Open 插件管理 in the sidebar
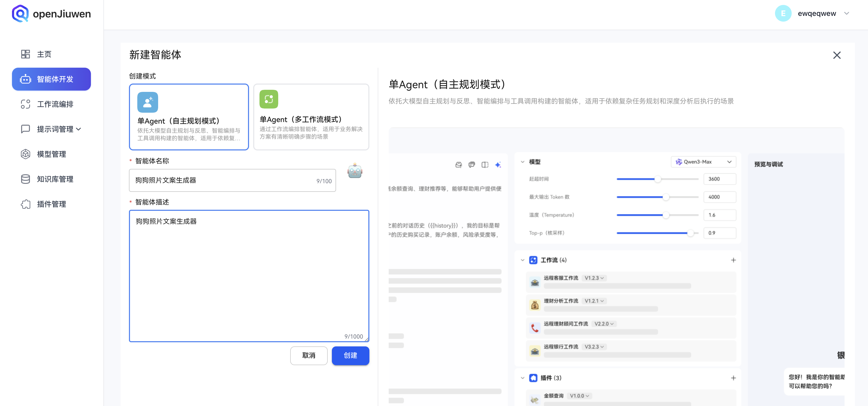Image resolution: width=868 pixels, height=406 pixels. [x=51, y=204]
